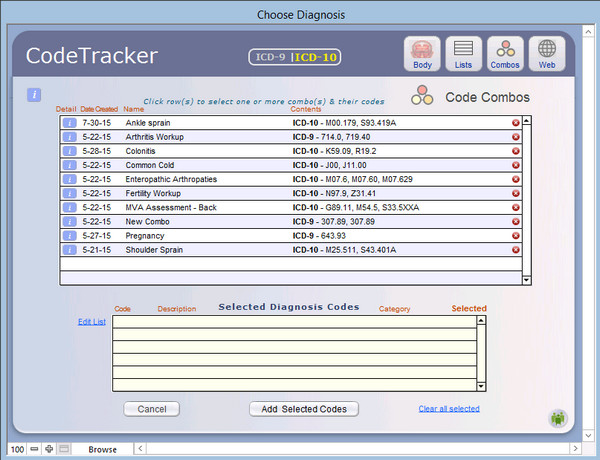Open the Lists view
600x460 pixels.
[463, 54]
